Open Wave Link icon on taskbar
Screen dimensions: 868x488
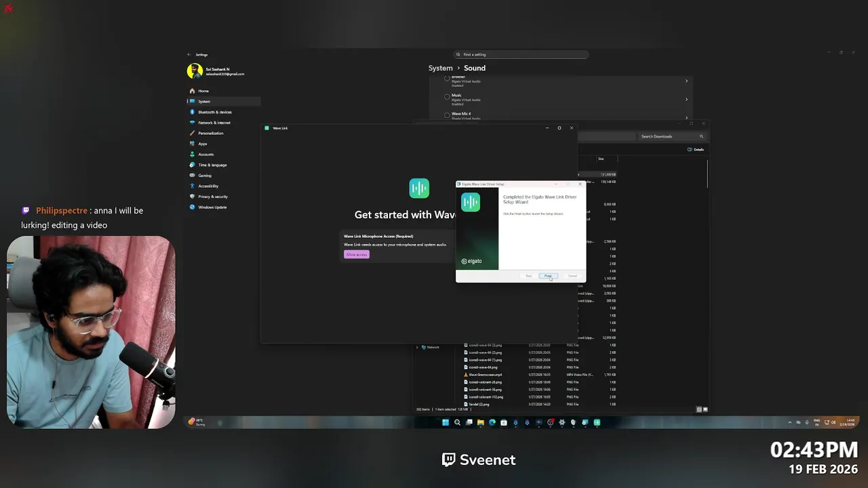pos(597,422)
